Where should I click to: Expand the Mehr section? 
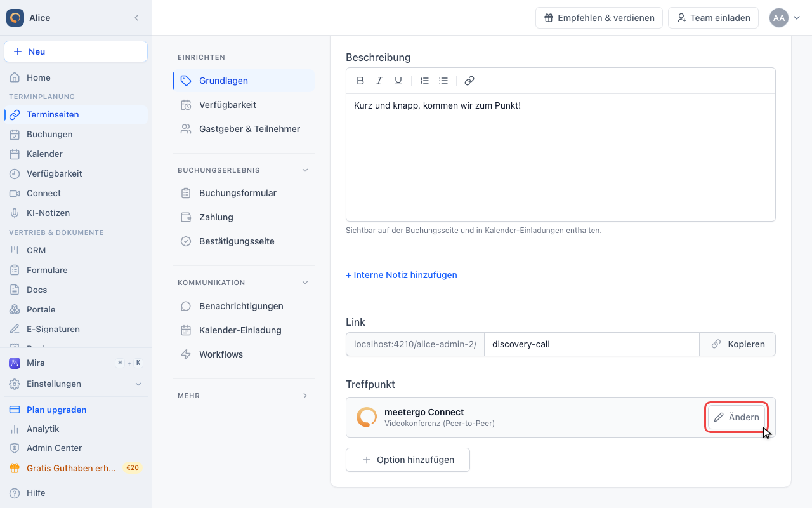pyautogui.click(x=305, y=396)
